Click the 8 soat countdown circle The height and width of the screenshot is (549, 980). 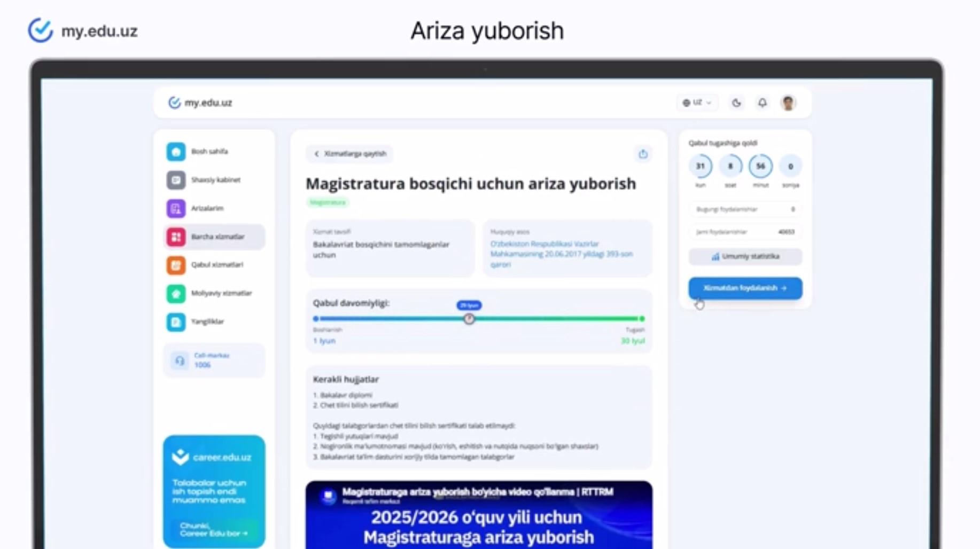pyautogui.click(x=730, y=167)
